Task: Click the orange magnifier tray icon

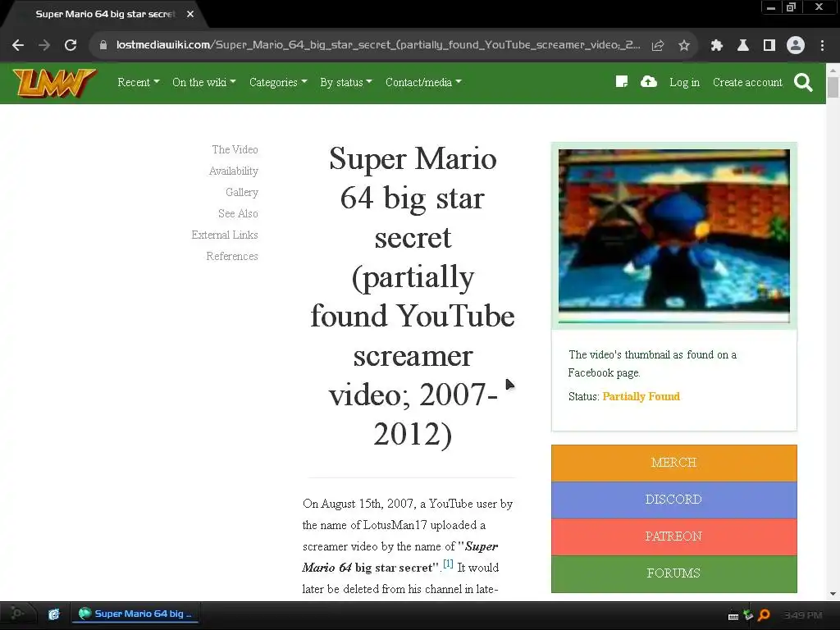Action: [764, 615]
